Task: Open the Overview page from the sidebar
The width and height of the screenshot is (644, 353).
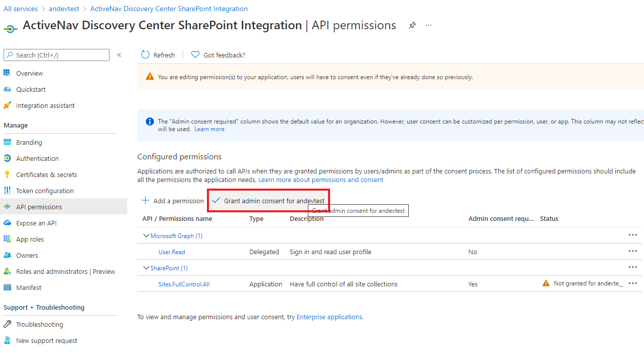Action: (30, 73)
